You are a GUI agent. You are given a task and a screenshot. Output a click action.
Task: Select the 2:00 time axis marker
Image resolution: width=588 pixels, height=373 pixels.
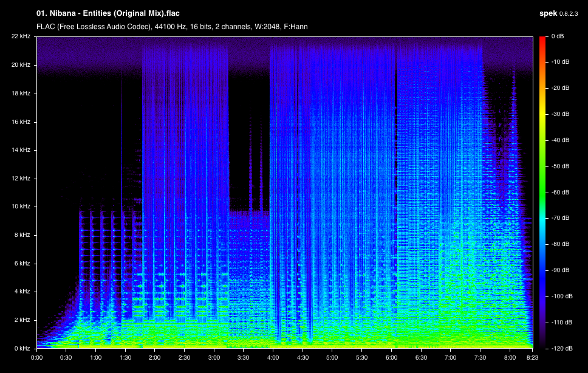click(154, 358)
